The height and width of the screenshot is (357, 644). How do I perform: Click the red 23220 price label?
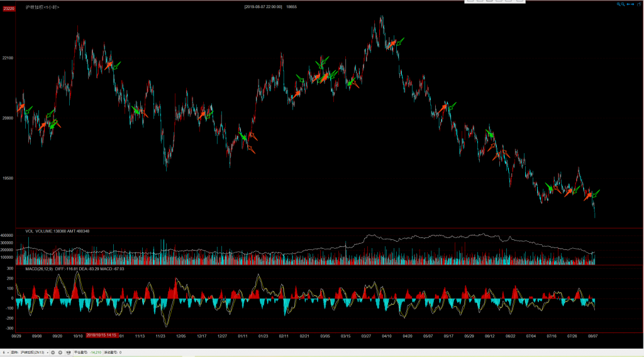[x=9, y=8]
